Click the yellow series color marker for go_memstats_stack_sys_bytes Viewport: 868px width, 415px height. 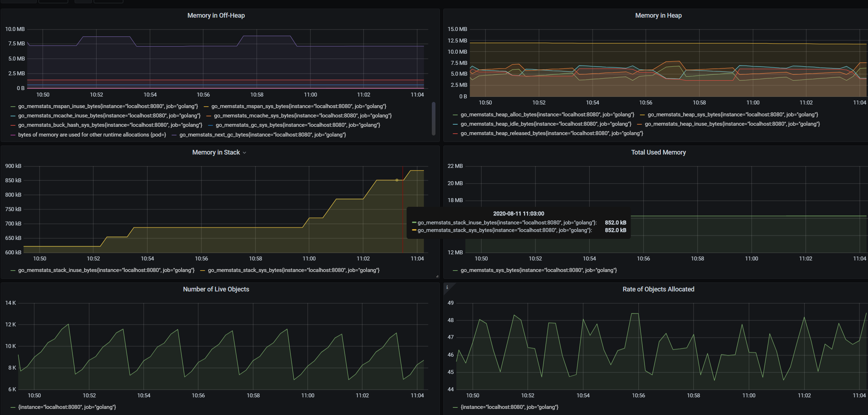tap(203, 271)
